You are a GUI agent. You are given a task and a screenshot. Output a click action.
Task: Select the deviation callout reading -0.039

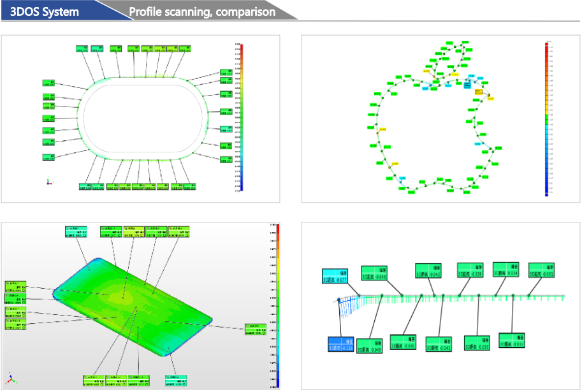(x=470, y=270)
